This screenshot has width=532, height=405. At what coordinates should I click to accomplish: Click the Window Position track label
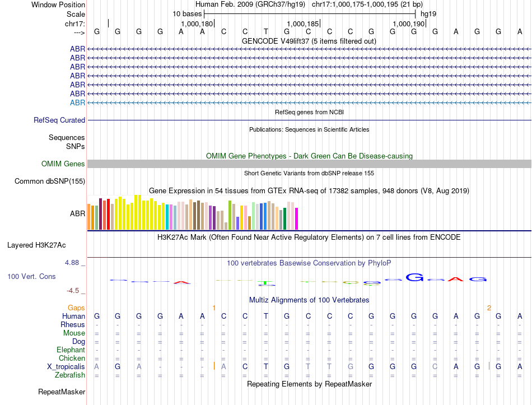58,4
